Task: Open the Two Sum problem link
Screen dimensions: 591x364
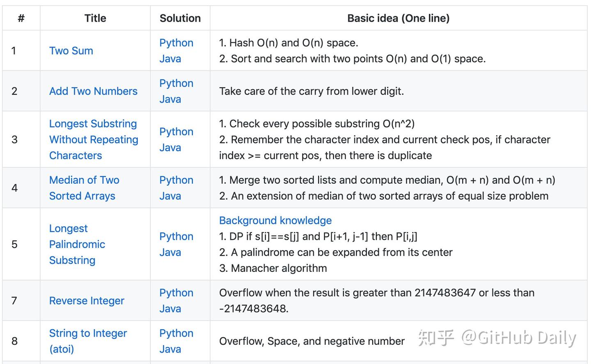Action: click(x=71, y=50)
